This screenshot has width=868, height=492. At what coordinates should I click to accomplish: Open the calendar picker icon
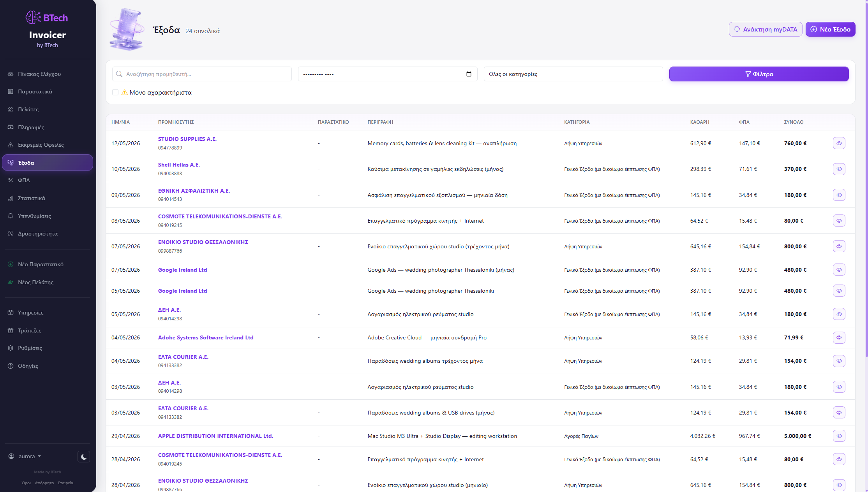click(x=469, y=74)
